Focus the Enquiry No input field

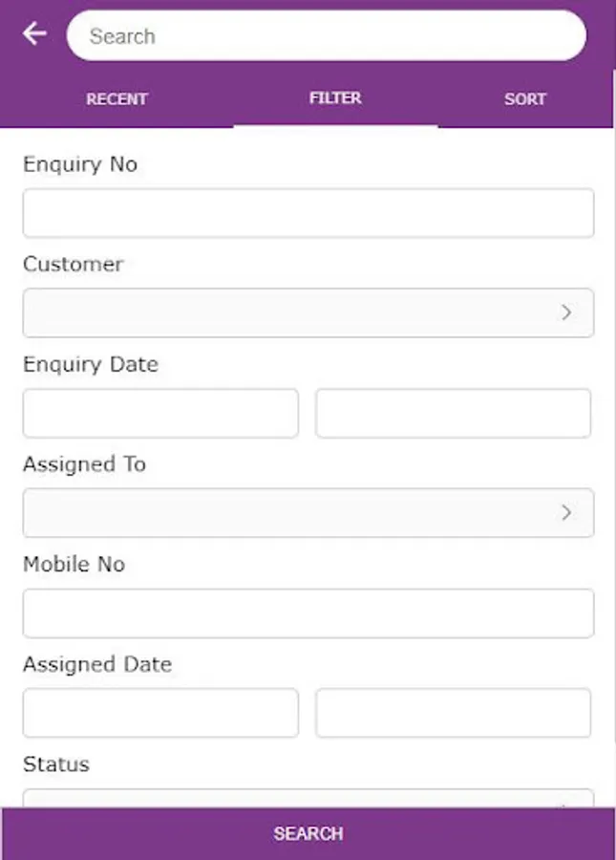pyautogui.click(x=308, y=213)
